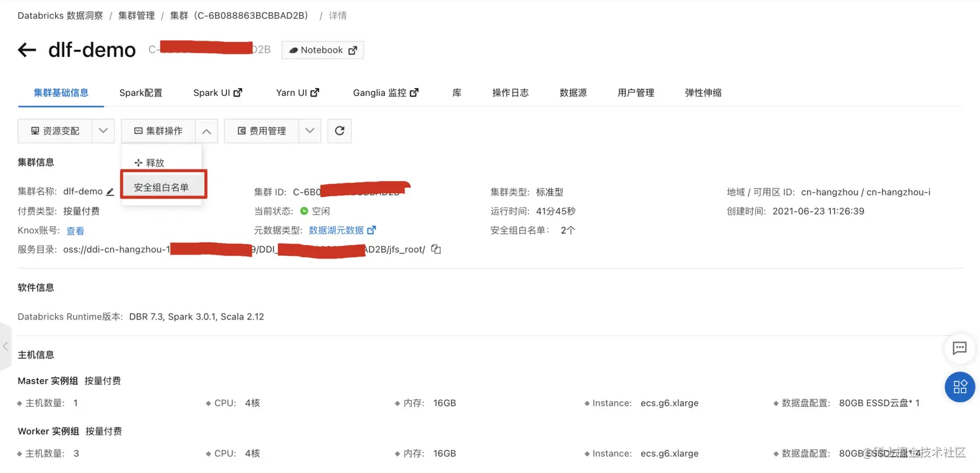
Task: Click 集群管理 in the breadcrumb
Action: [136, 16]
